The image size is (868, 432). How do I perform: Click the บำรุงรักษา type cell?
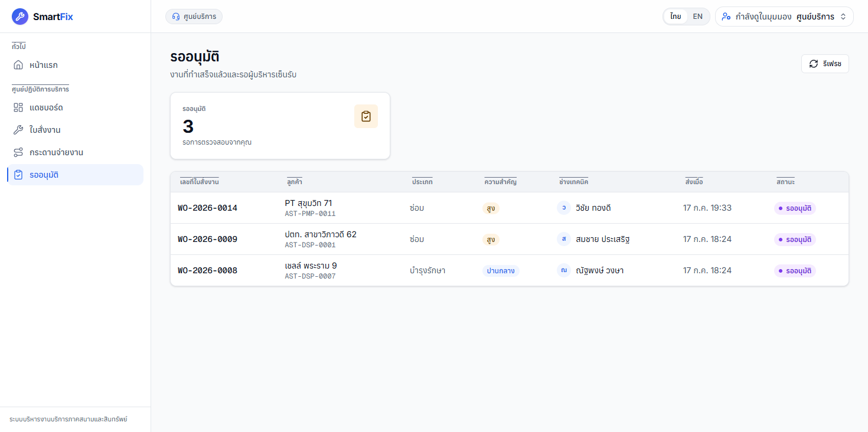(428, 270)
